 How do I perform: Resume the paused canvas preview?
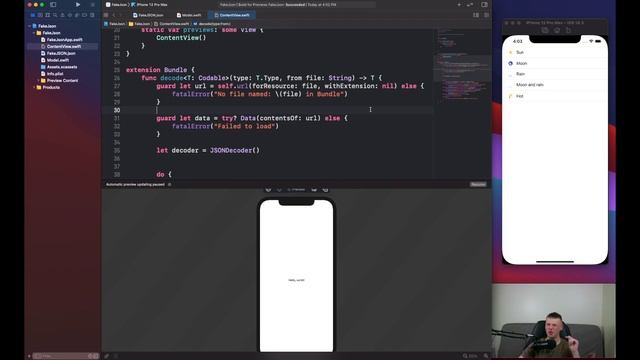coord(478,184)
